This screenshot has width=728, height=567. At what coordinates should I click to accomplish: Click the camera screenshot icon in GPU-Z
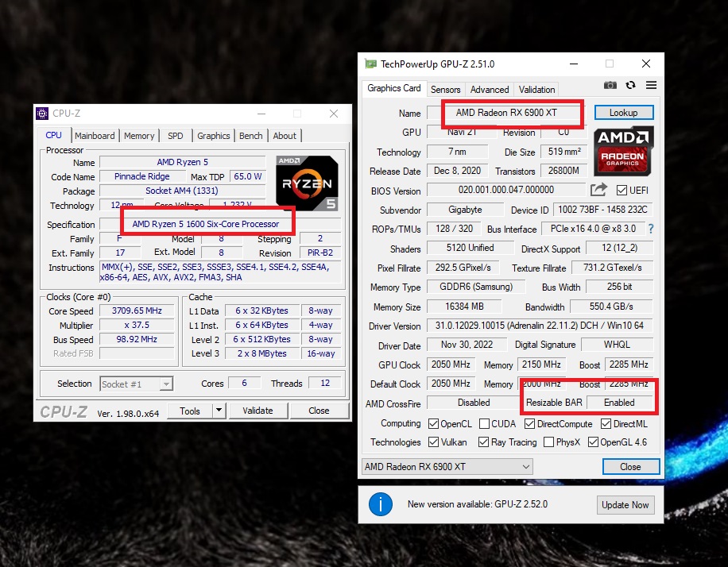click(x=610, y=85)
